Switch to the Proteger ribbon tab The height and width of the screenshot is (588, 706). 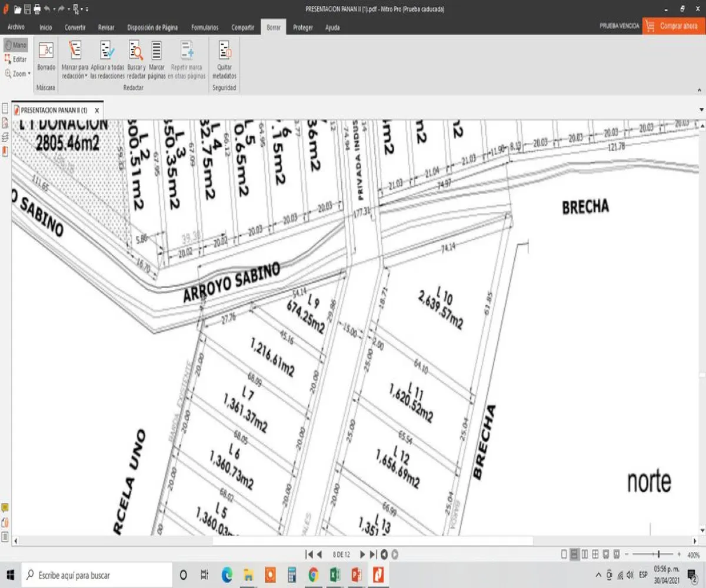(303, 27)
